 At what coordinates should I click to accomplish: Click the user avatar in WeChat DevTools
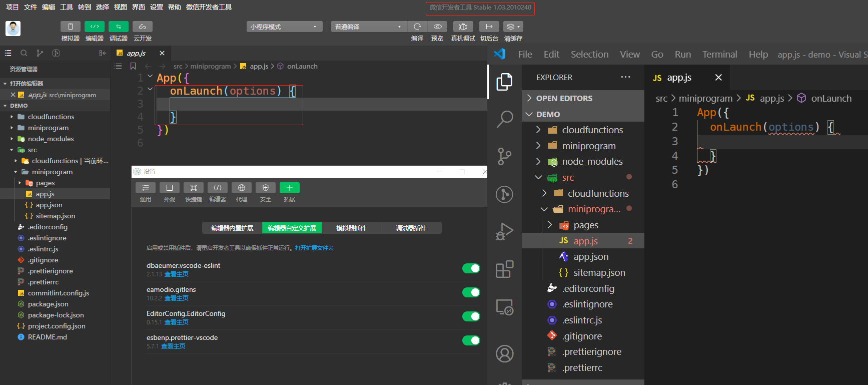coord(13,29)
